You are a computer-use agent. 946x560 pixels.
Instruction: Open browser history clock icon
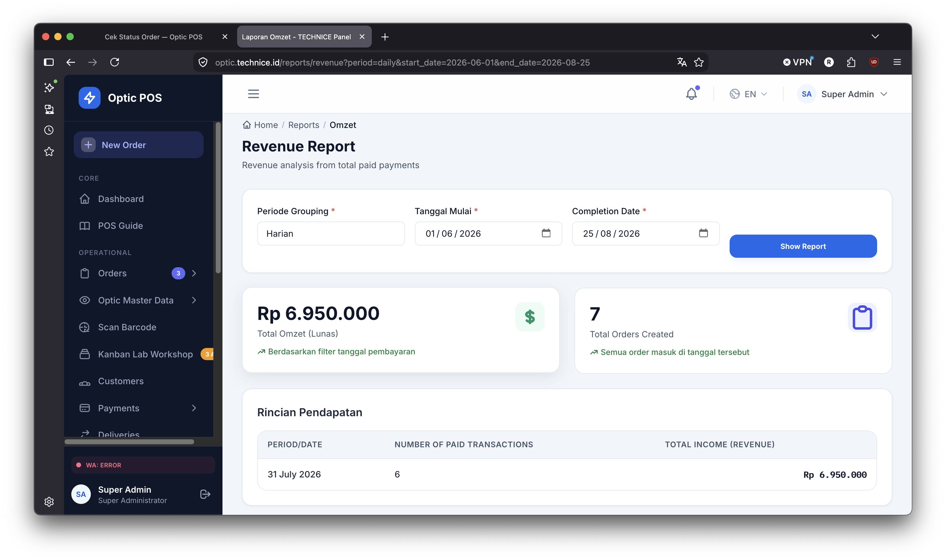(x=49, y=130)
